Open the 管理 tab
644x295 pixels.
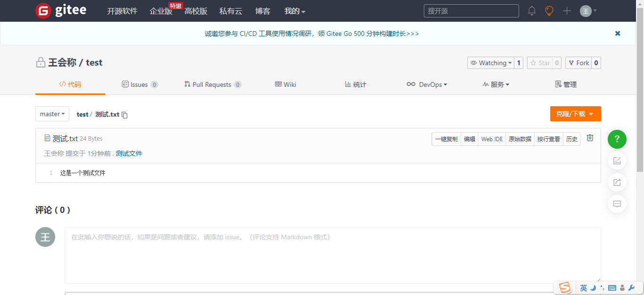[566, 84]
